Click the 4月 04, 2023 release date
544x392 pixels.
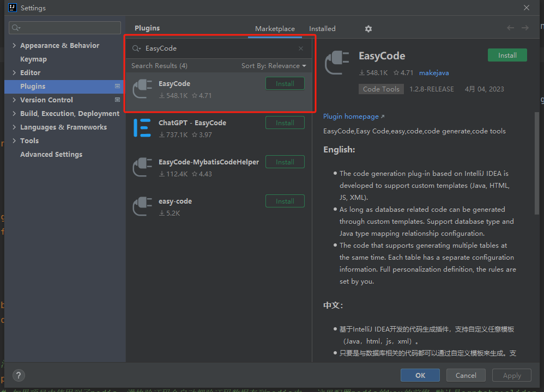(485, 89)
